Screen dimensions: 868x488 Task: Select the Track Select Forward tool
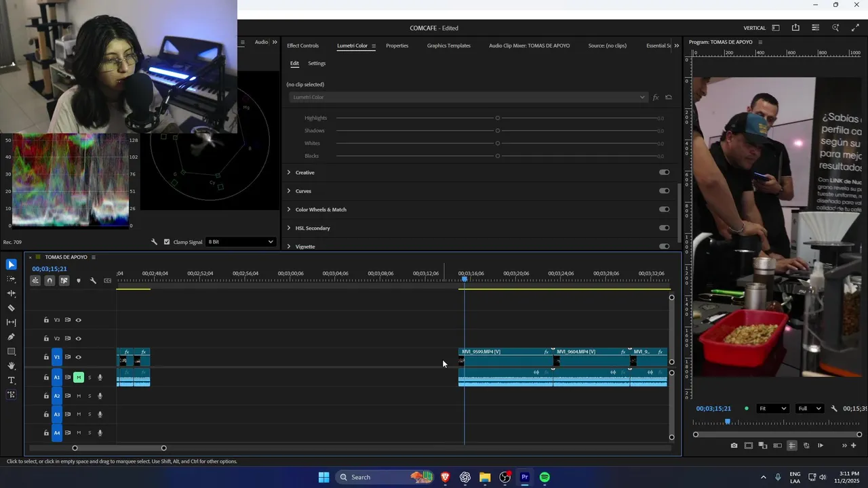click(x=11, y=279)
